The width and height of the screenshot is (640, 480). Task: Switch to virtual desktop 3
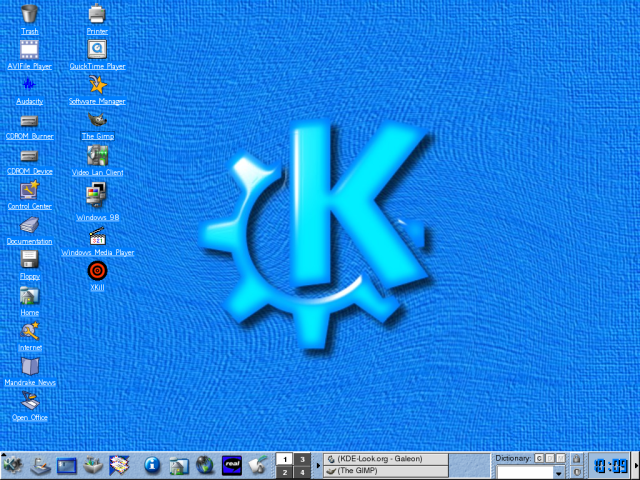(302, 459)
